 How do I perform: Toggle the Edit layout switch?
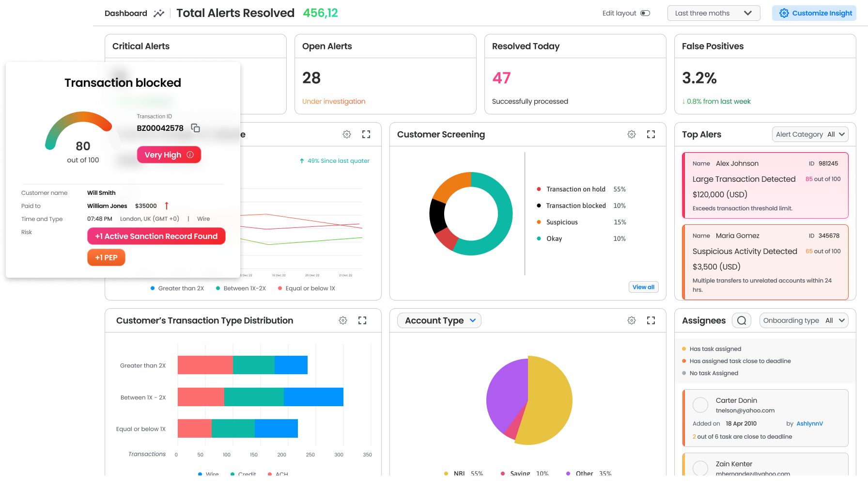coord(645,13)
